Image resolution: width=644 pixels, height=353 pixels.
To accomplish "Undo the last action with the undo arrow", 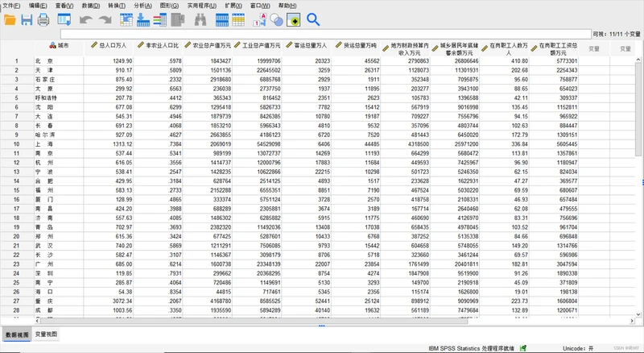I will [85, 20].
